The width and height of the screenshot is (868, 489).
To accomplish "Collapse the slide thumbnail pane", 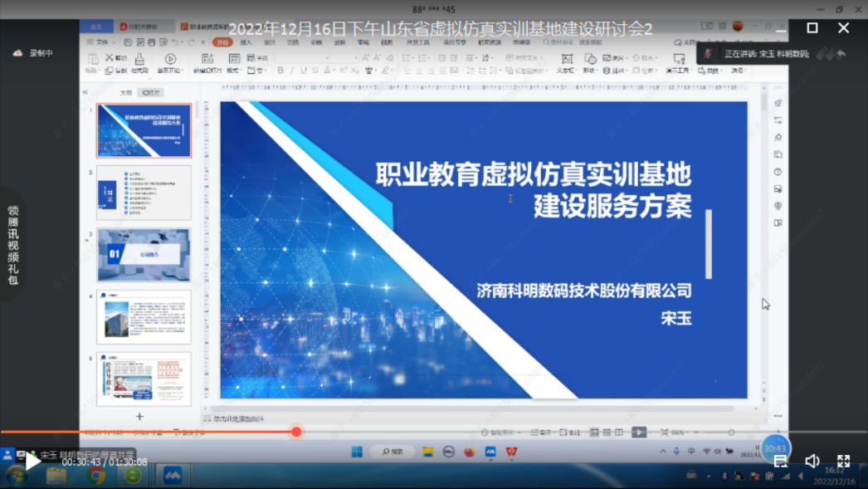I will point(85,92).
